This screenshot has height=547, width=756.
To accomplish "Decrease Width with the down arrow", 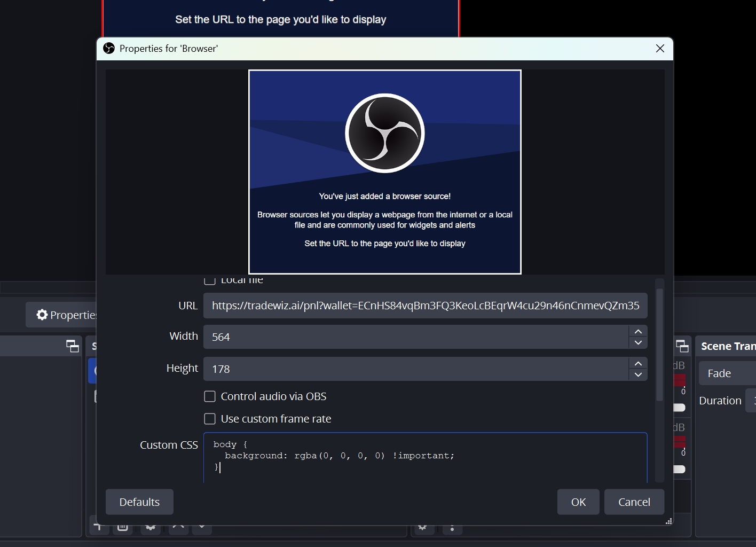I will point(638,343).
